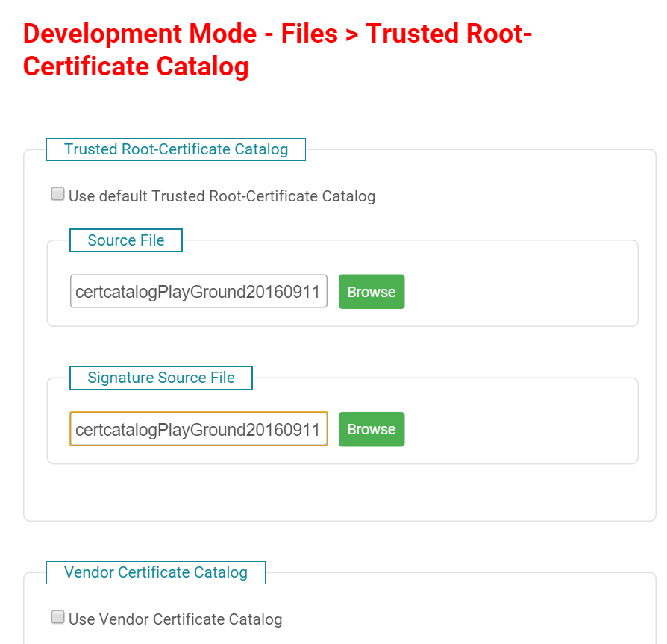Click Browse button for Source File

pyautogui.click(x=372, y=291)
